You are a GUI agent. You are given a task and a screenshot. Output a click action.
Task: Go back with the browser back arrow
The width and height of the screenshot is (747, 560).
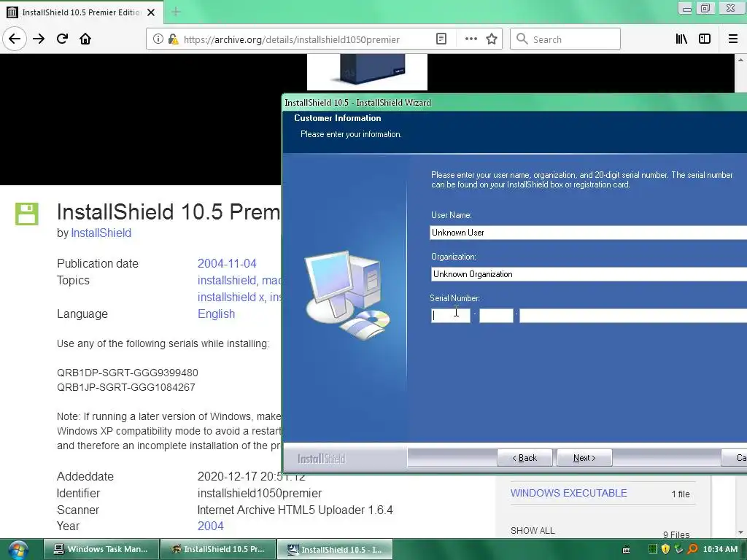pos(15,39)
